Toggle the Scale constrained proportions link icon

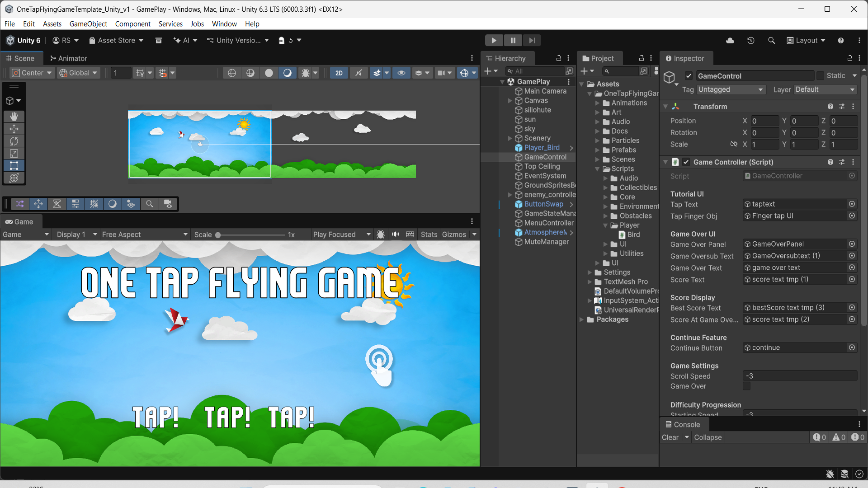click(x=734, y=144)
